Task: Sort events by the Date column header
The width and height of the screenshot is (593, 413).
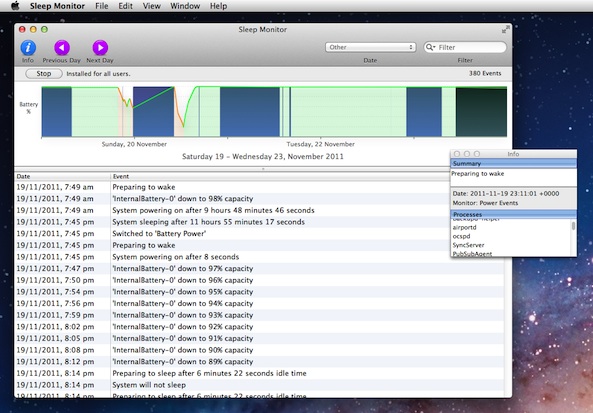Action: (x=62, y=176)
